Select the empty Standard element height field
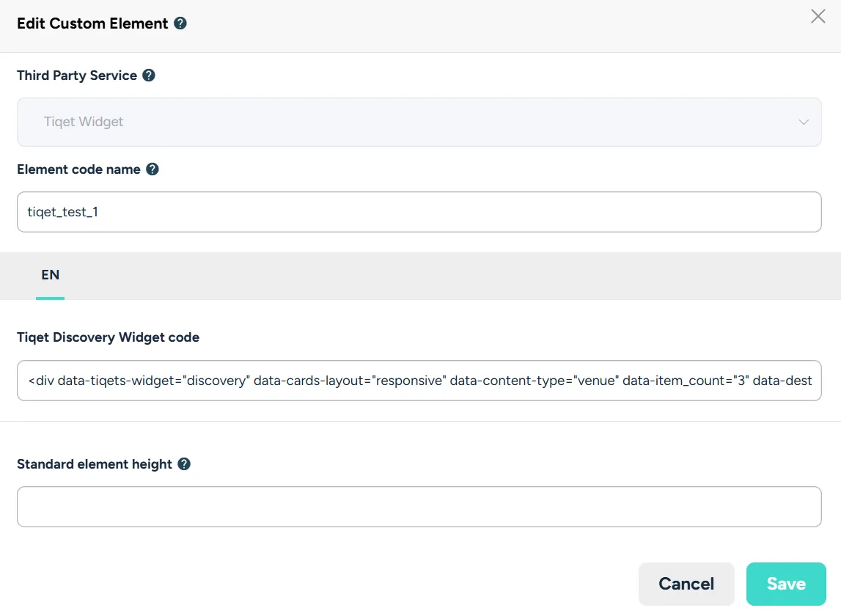Image resolution: width=841 pixels, height=616 pixels. click(x=419, y=507)
